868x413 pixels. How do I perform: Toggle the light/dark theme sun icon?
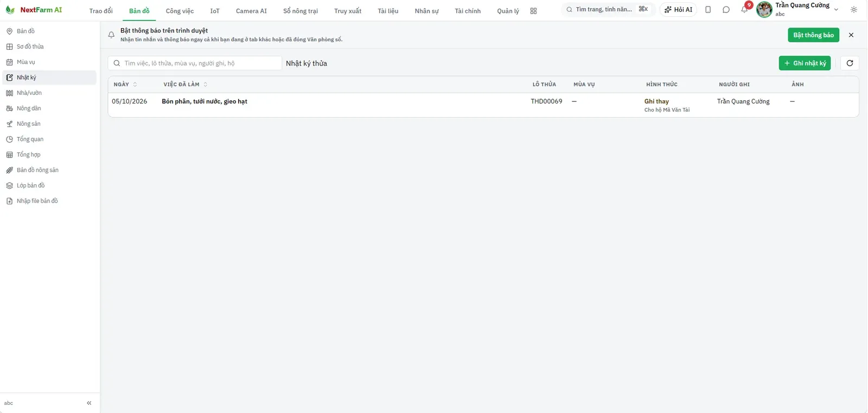854,10
